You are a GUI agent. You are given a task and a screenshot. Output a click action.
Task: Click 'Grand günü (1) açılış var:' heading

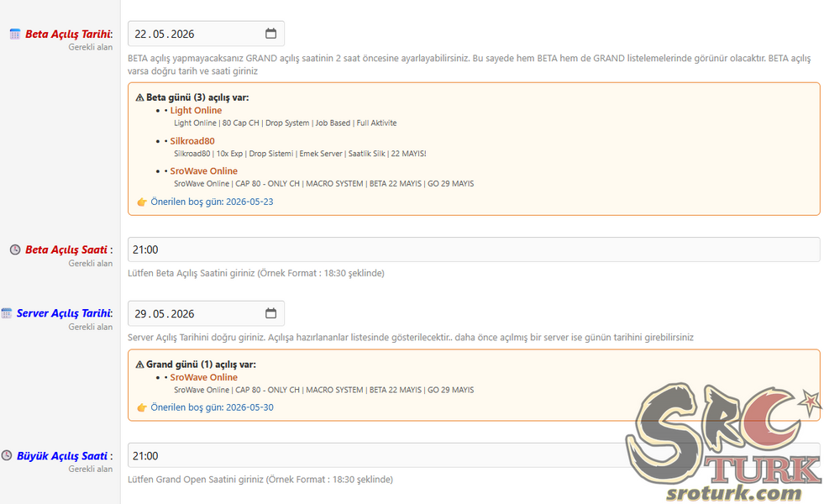pyautogui.click(x=202, y=365)
